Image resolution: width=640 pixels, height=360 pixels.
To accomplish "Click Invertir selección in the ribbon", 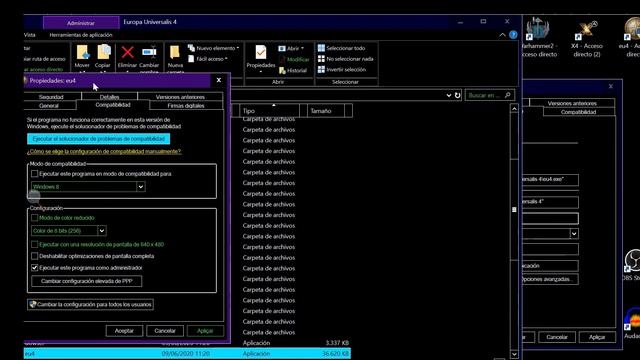I will click(x=342, y=69).
